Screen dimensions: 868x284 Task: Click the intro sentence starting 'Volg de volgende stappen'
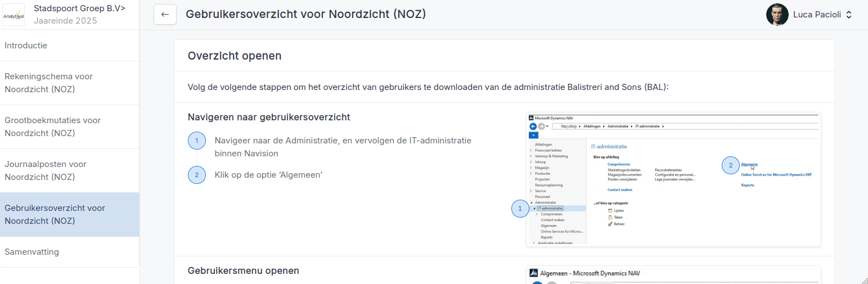[428, 87]
